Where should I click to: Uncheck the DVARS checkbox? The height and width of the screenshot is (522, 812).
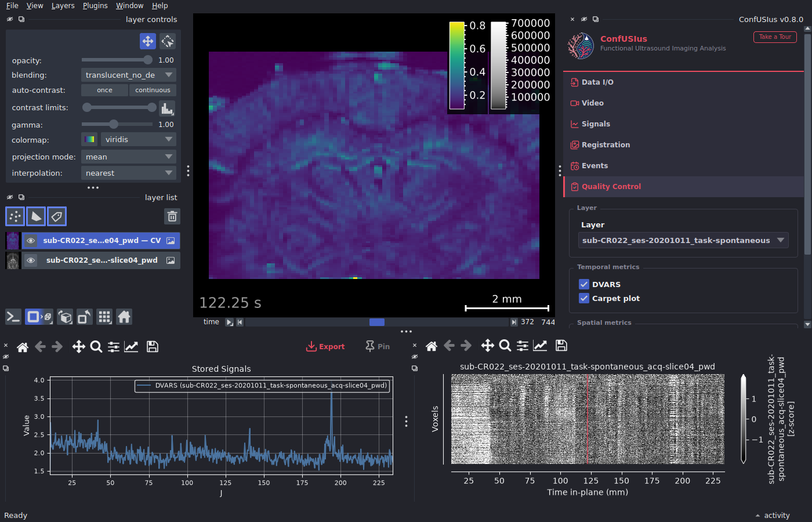(x=584, y=284)
